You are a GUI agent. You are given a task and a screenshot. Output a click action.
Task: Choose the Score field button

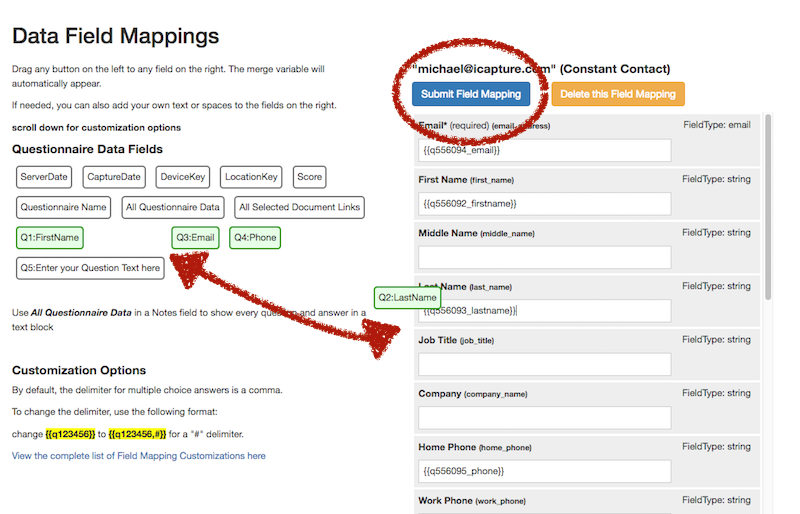tap(309, 177)
